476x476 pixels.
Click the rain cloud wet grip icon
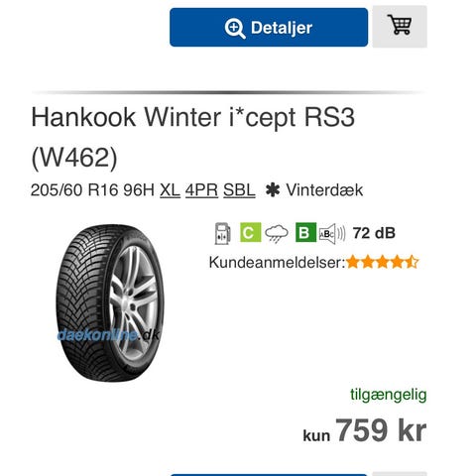pos(277,234)
